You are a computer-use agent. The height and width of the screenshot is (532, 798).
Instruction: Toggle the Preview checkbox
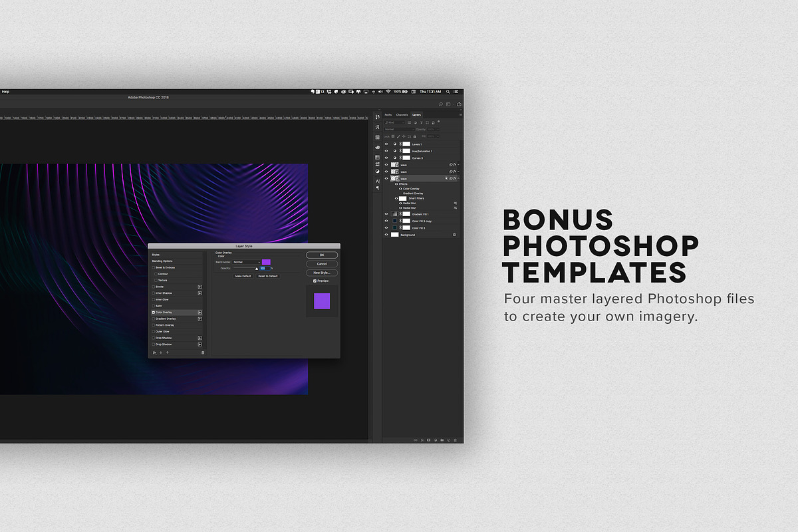[x=315, y=281]
